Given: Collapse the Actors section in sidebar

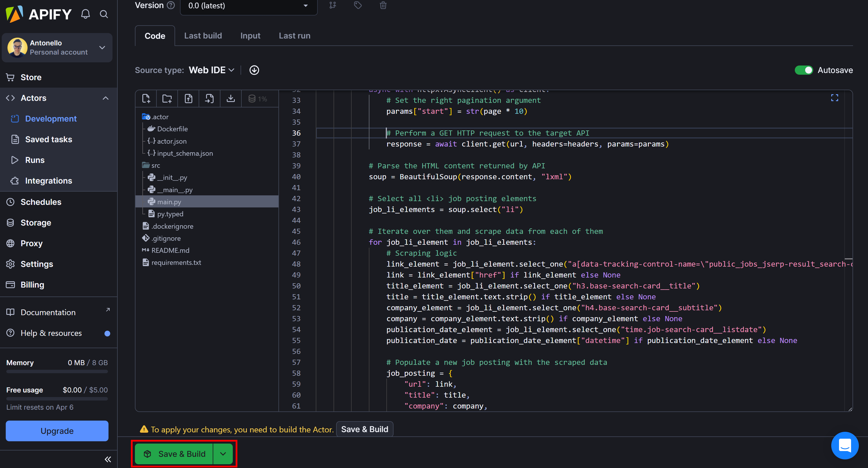Looking at the screenshot, I should click(x=105, y=98).
